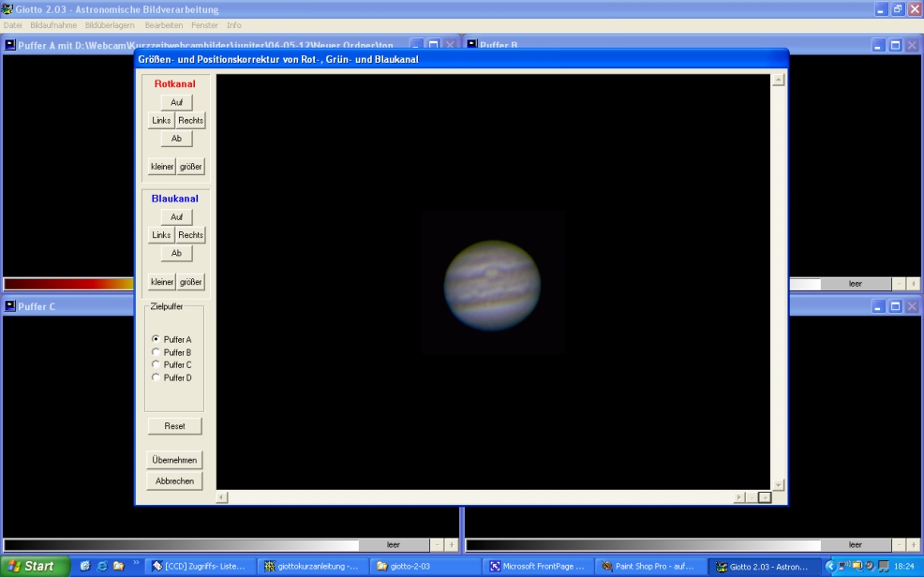Image resolution: width=924 pixels, height=577 pixels.
Task: Set Zielpuffer to Puffer D
Action: [x=156, y=377]
